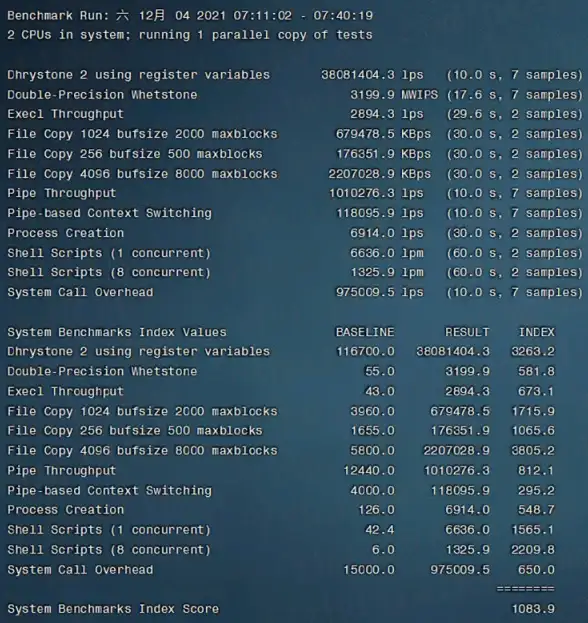The image size is (588, 623).
Task: Click 'Double-Precision Whetstone' in index table
Action: click(102, 371)
